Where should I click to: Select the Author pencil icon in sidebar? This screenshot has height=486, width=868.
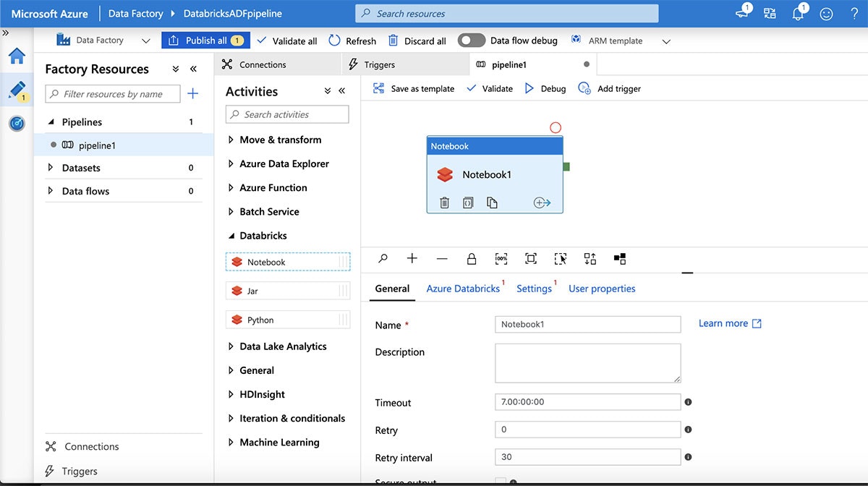coord(17,90)
